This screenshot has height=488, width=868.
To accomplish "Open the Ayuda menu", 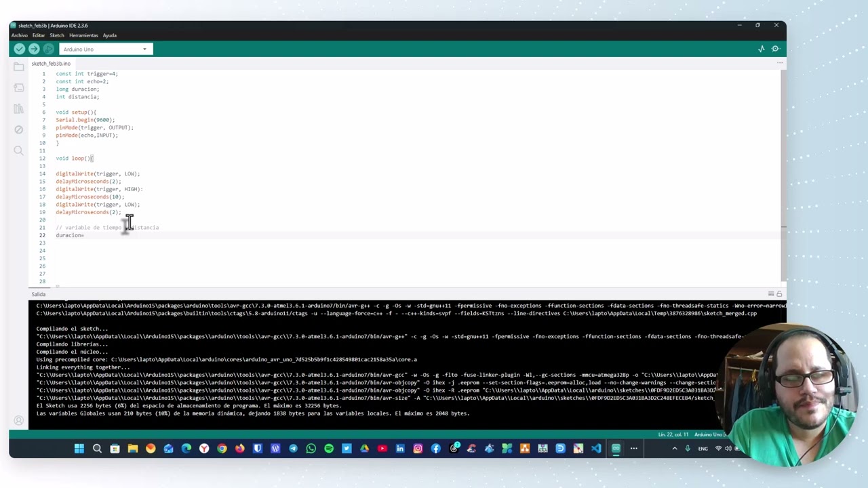I will [110, 35].
